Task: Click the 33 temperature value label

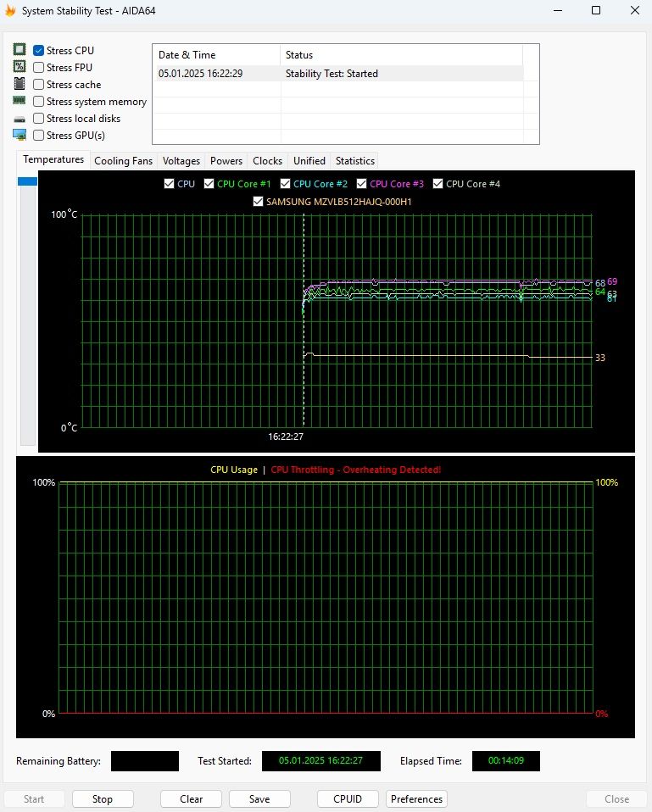Action: point(600,358)
